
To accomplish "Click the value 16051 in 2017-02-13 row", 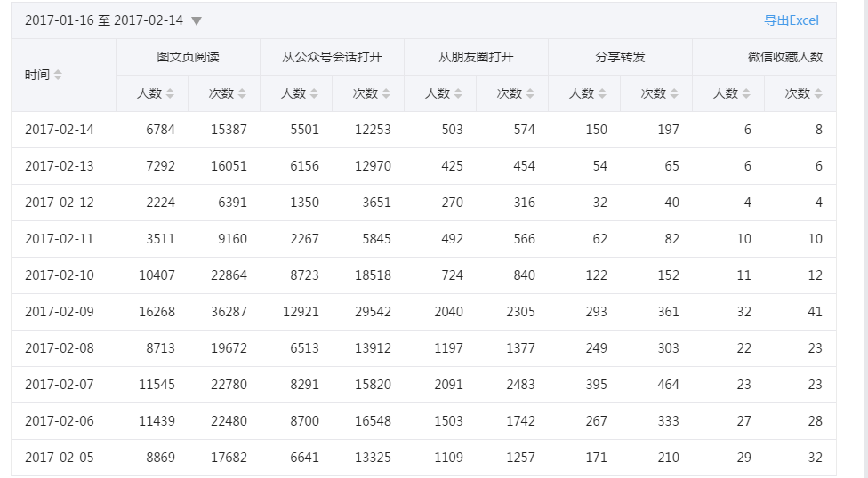I will 229,166.
